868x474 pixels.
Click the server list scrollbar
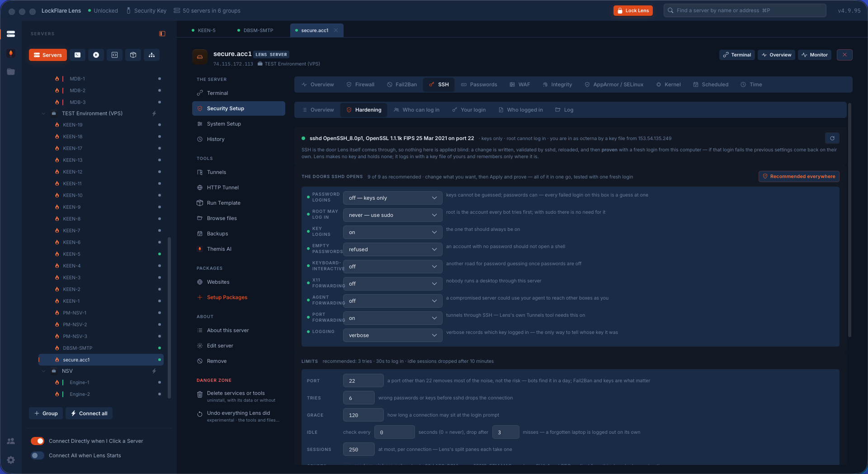170,318
